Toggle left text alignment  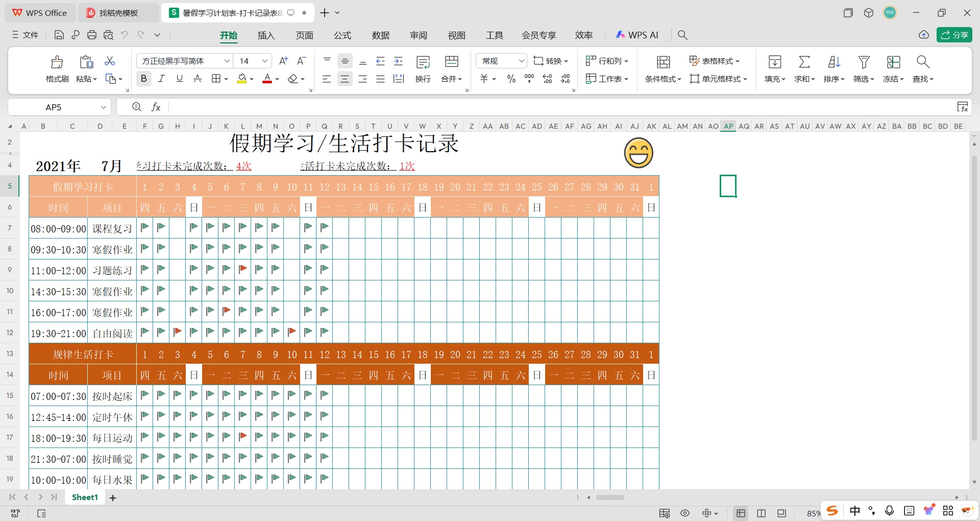coord(327,79)
